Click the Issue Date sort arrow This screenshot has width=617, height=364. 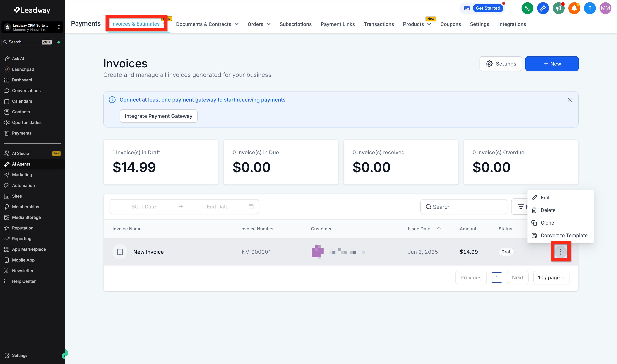439,229
